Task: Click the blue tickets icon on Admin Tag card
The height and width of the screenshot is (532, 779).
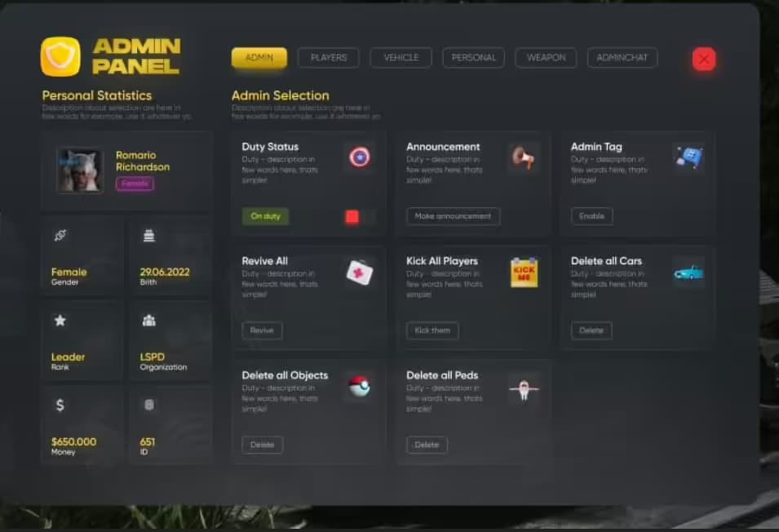Action: pos(688,157)
